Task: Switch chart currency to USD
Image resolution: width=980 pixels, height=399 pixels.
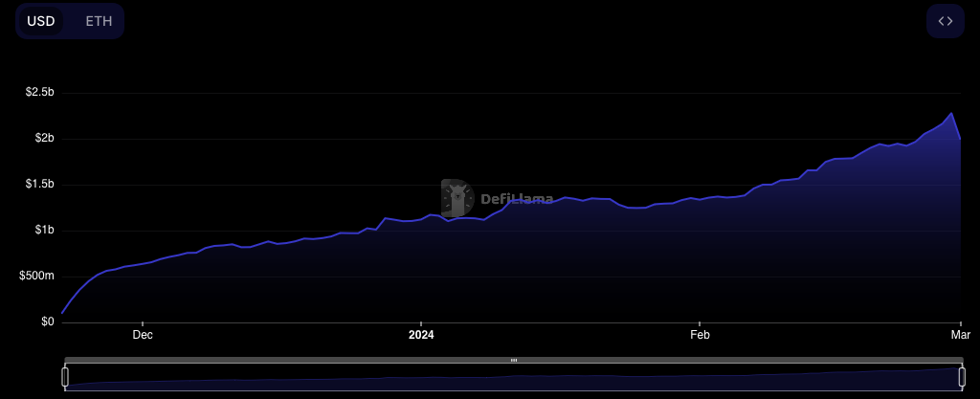Action: tap(41, 21)
